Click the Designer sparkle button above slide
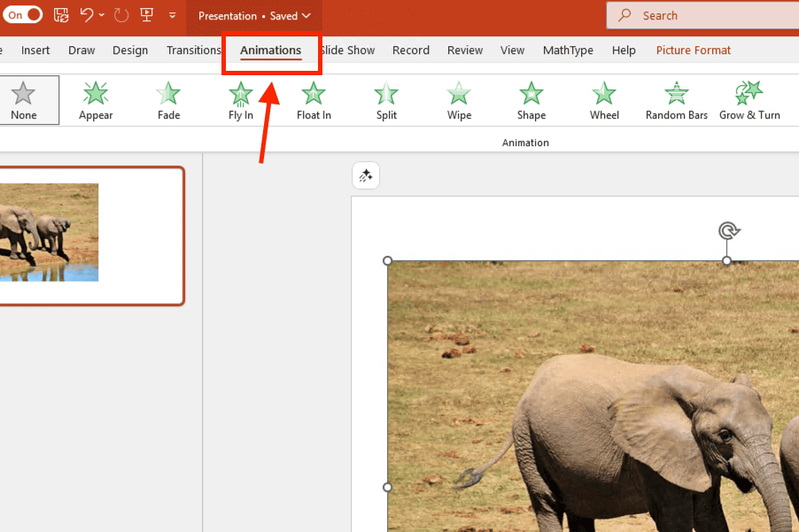Screen dimensions: 799x532 [365, 176]
